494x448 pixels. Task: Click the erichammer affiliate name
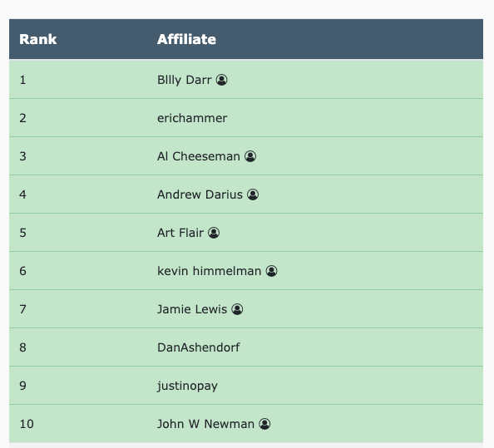click(192, 118)
